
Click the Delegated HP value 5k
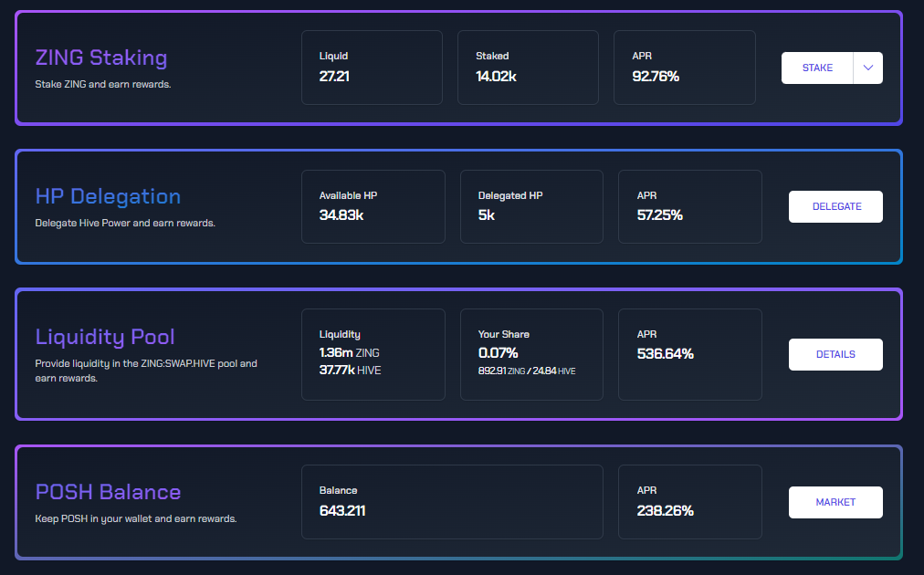[x=486, y=215]
